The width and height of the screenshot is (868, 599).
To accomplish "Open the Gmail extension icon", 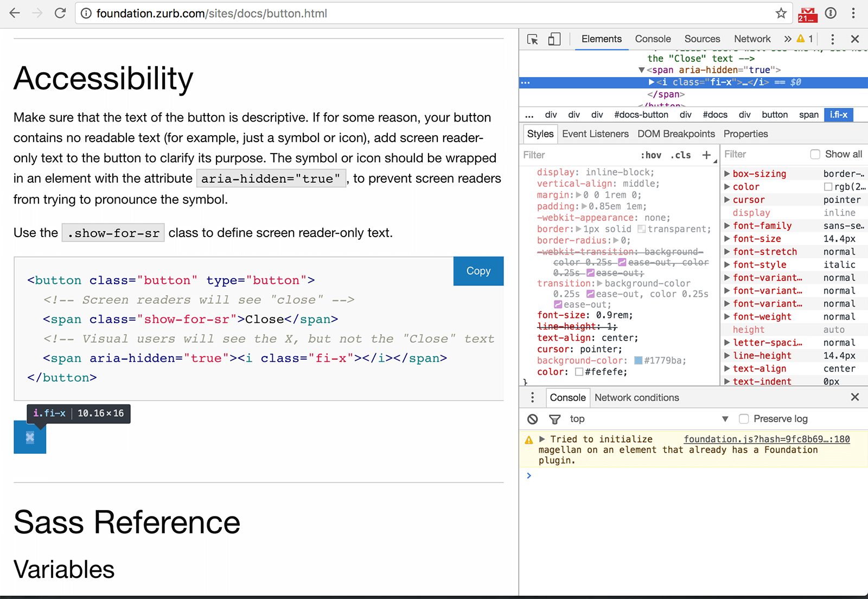I will coord(807,14).
